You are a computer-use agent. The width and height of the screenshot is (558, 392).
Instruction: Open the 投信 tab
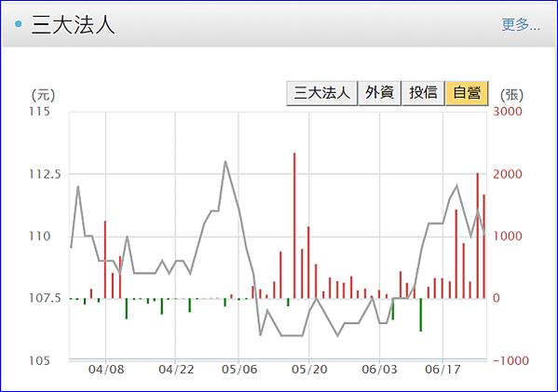(x=423, y=93)
